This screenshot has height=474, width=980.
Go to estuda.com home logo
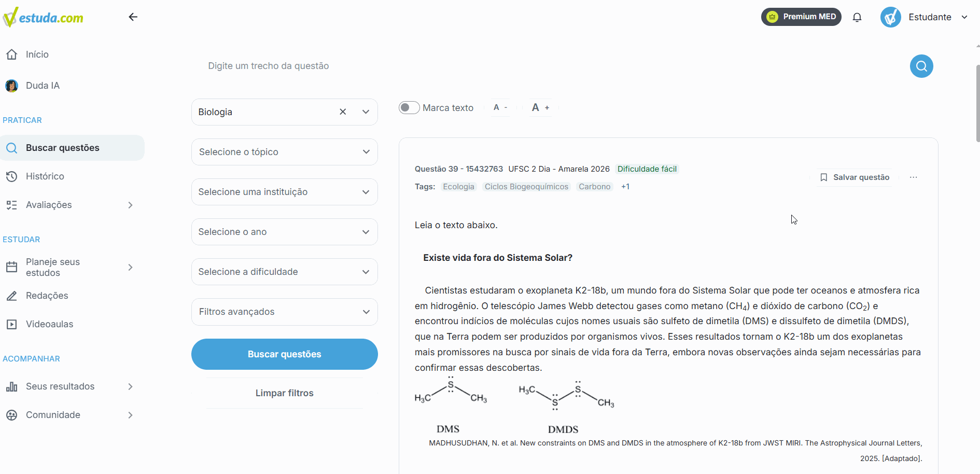coord(43,17)
